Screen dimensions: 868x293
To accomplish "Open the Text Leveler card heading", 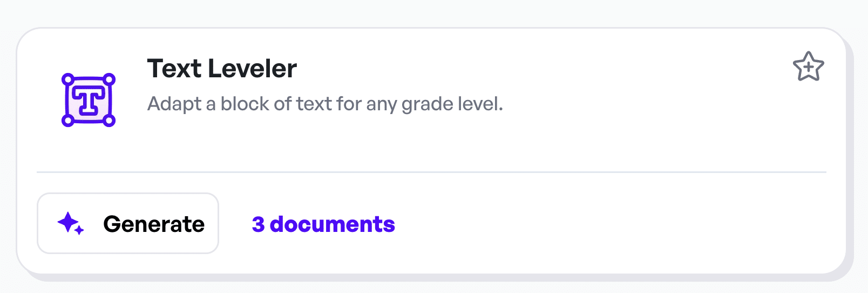I will 222,69.
